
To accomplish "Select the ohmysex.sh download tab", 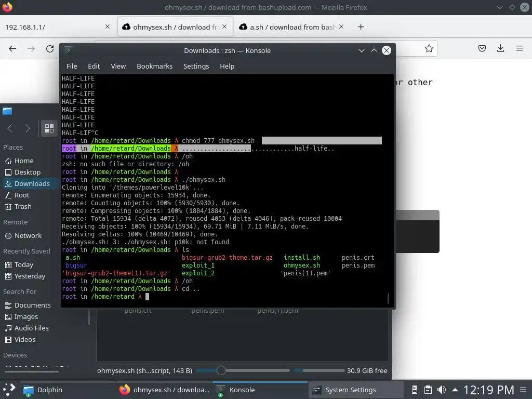I will point(176,27).
